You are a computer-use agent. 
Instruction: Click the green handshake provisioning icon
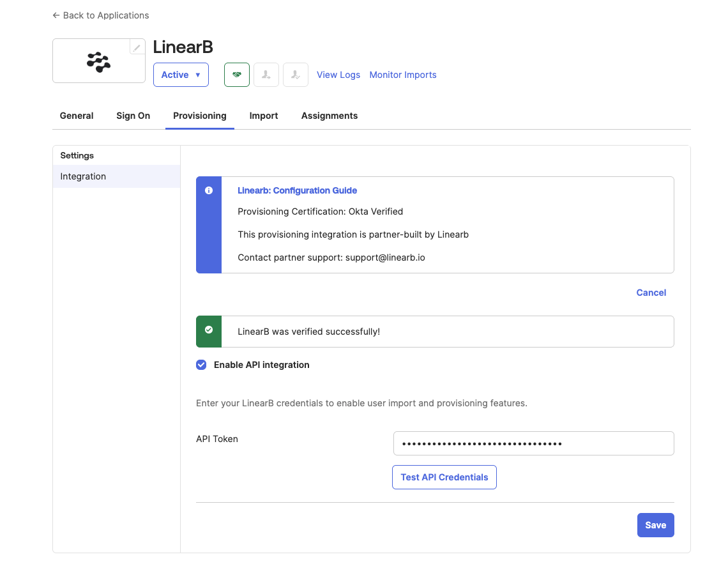pos(237,75)
